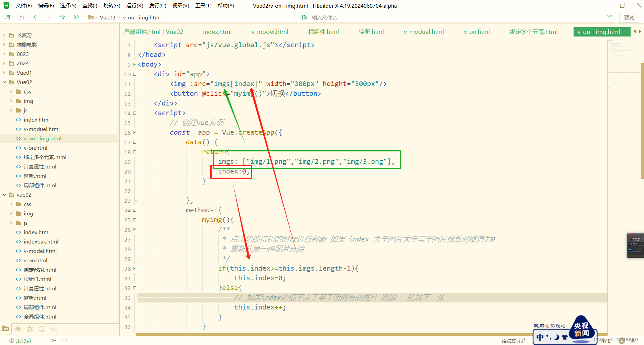Go forward with the right arrow icon
This screenshot has height=345, width=644.
[49, 17]
